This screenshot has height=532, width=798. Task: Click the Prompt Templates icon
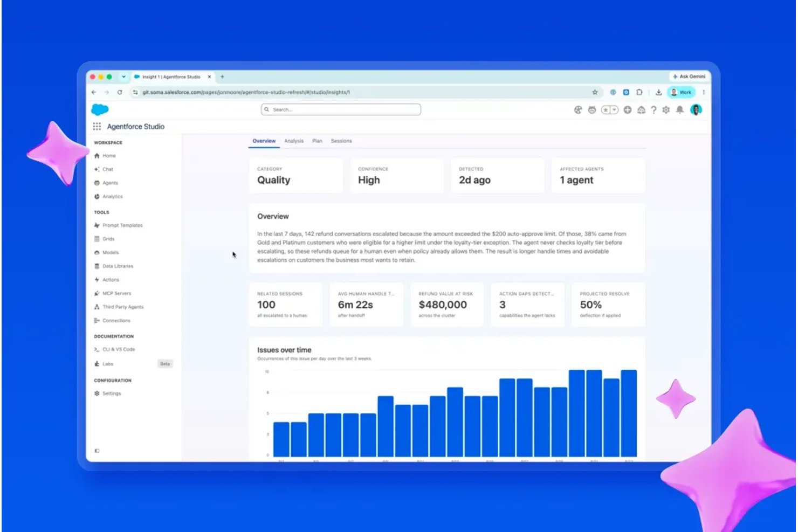point(97,225)
